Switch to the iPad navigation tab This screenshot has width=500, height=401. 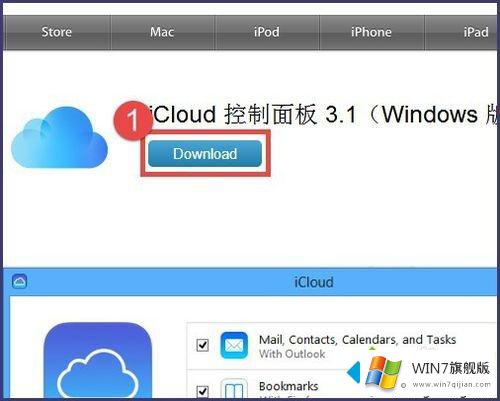click(x=461, y=32)
